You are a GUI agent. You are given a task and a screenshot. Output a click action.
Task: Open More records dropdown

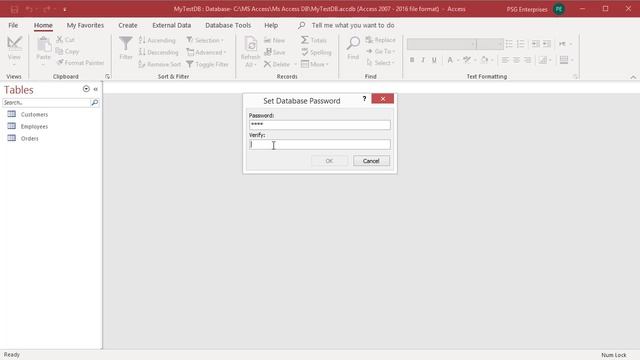pos(315,64)
